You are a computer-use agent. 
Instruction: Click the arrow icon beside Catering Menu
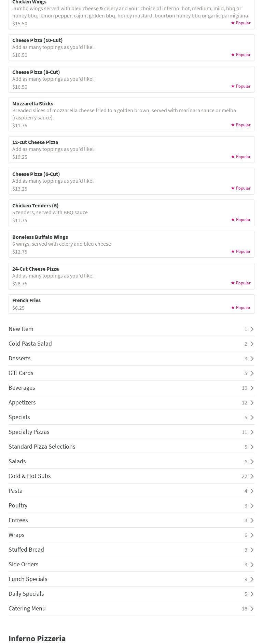click(252, 609)
